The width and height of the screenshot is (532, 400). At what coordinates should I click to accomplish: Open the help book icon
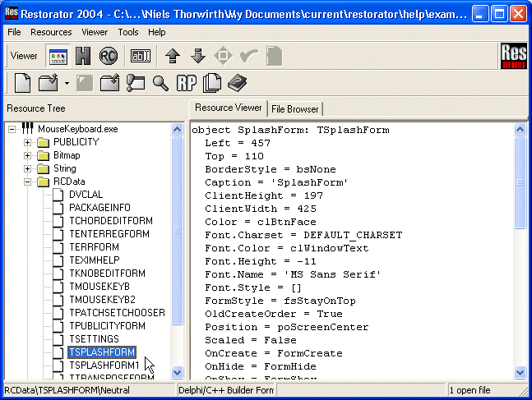[237, 83]
